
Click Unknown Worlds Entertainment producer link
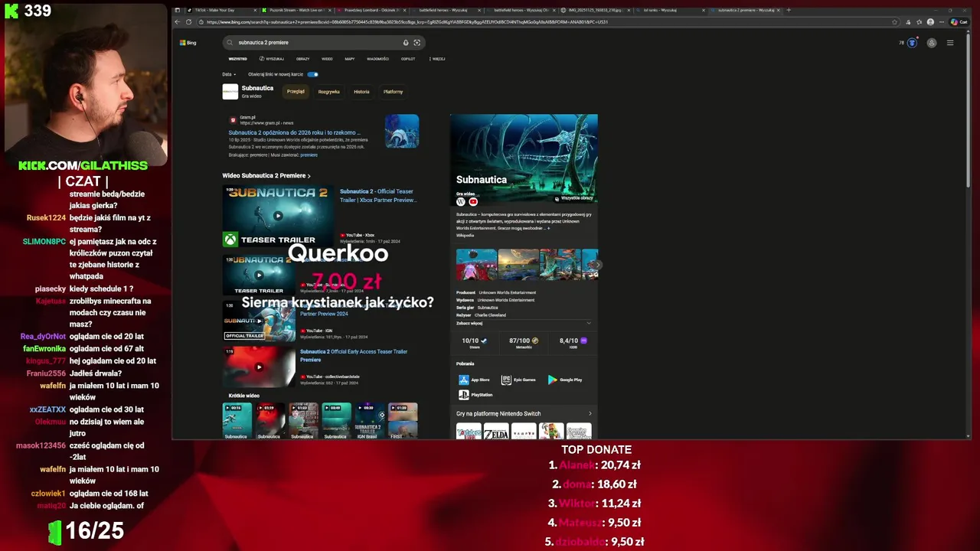[507, 292]
